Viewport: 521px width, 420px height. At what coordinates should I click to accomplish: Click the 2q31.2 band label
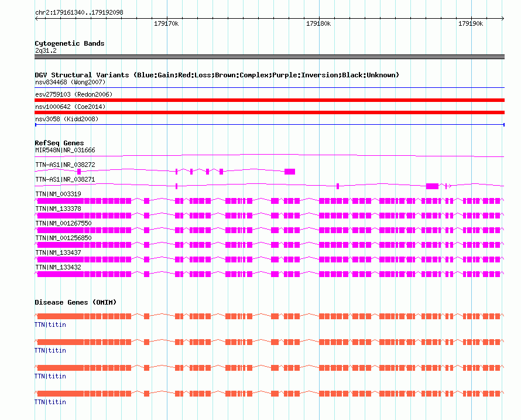(x=46, y=50)
